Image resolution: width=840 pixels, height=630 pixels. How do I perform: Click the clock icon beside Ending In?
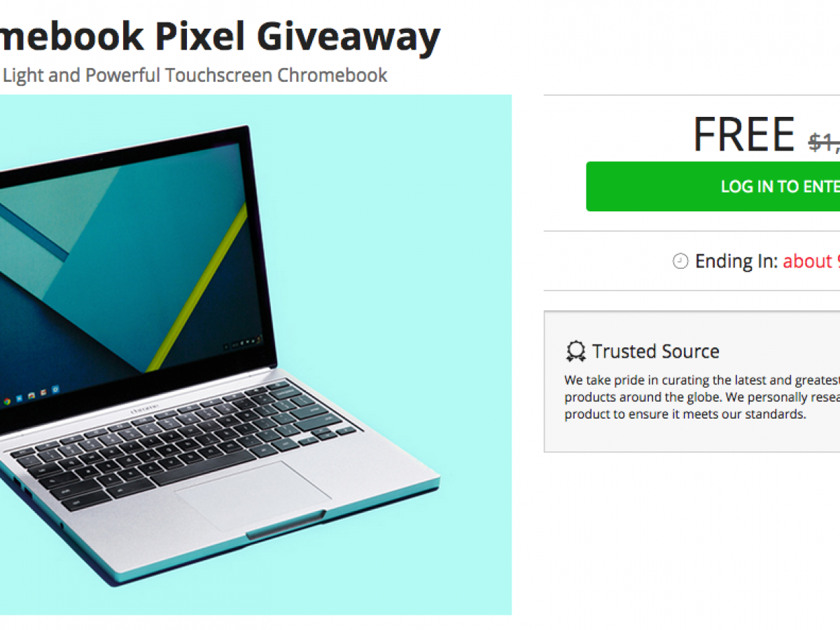click(680, 261)
